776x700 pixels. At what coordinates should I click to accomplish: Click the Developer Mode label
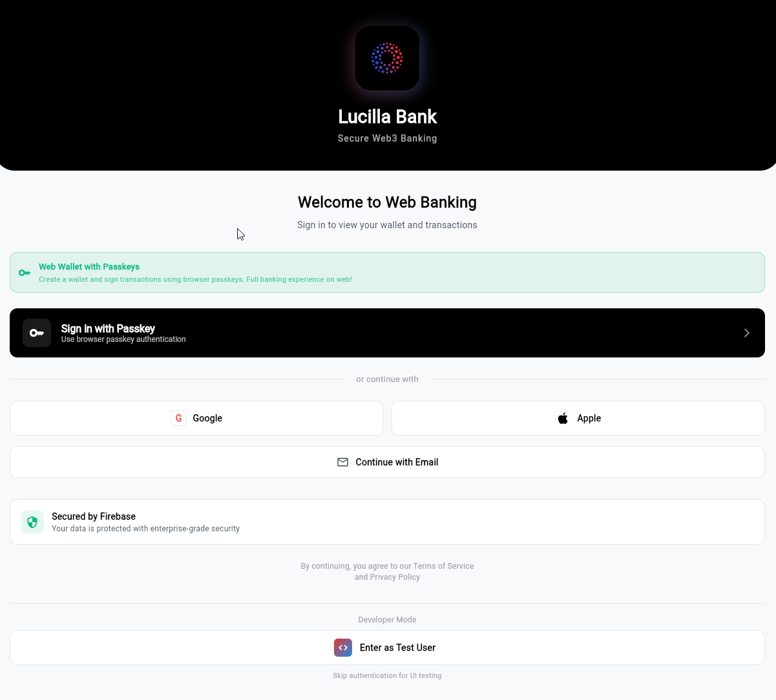tap(387, 619)
